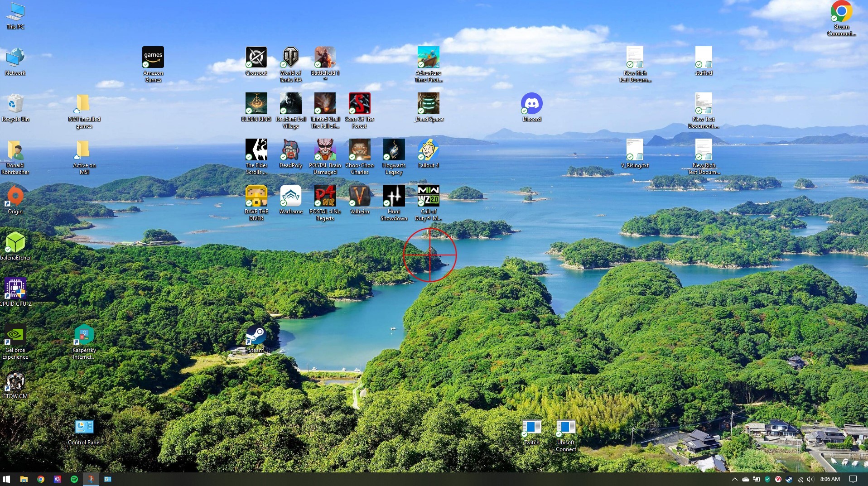Image resolution: width=868 pixels, height=486 pixels.
Task: Open the Windows Start menu
Action: tap(6, 479)
